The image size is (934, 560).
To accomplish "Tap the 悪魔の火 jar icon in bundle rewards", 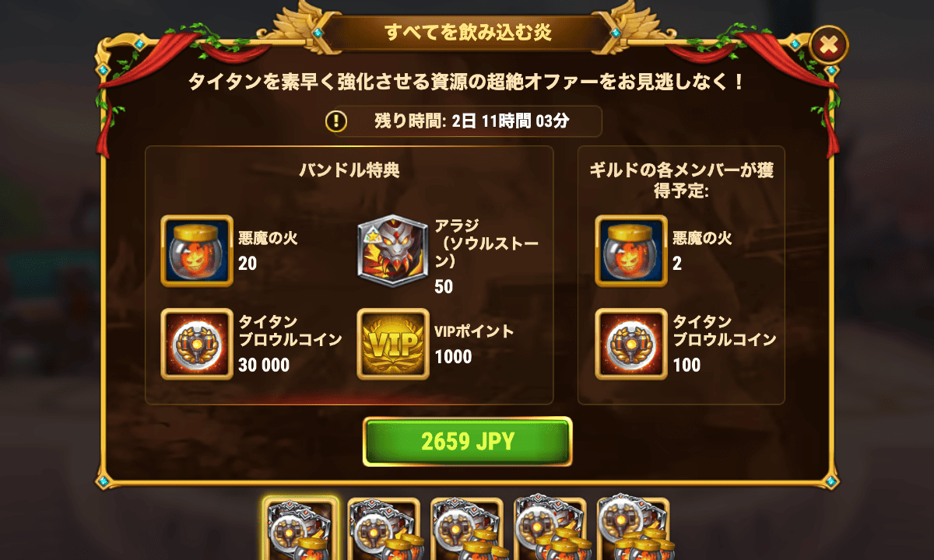I will 196,250.
